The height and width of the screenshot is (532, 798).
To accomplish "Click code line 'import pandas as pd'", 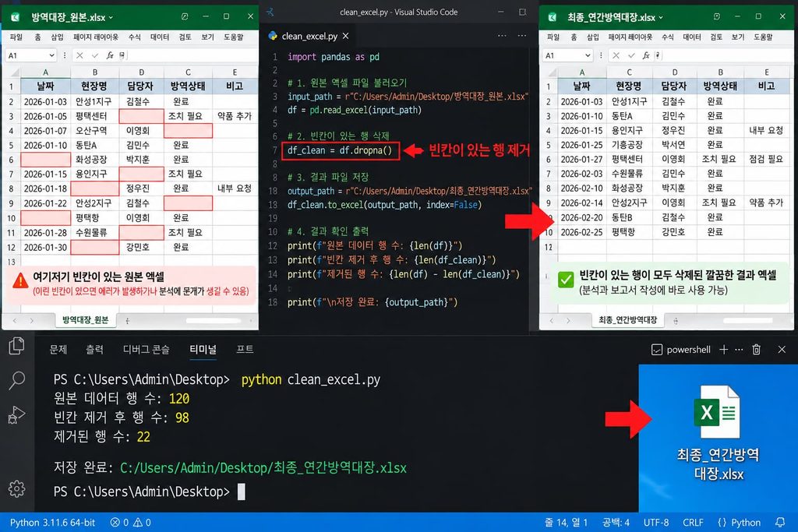I will (334, 56).
